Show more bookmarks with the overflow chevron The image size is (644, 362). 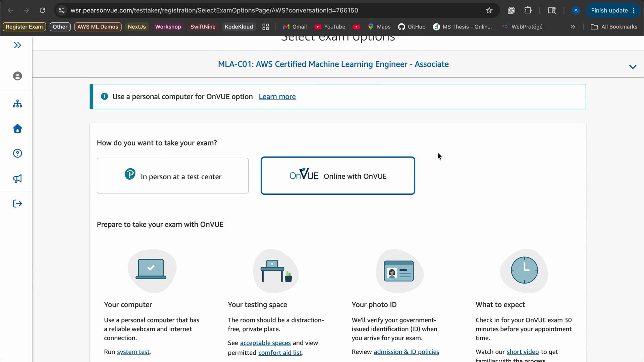[573, 27]
